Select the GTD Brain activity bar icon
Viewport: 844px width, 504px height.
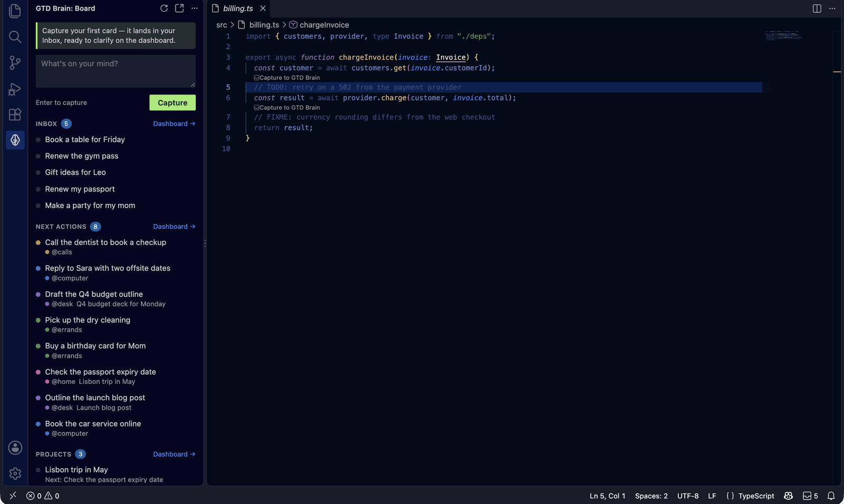click(15, 140)
